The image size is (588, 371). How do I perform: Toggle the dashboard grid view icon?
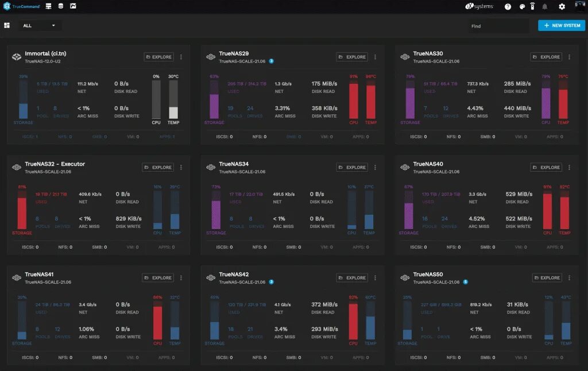point(7,25)
